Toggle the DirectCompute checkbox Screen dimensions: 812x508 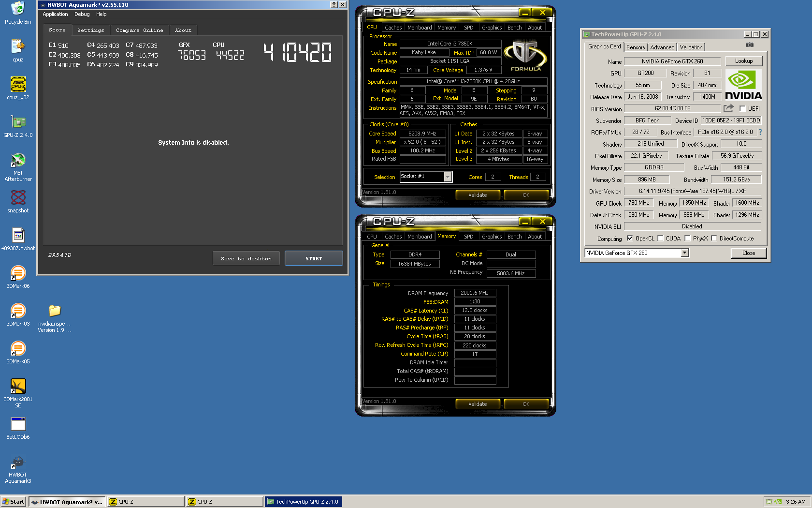[714, 238]
